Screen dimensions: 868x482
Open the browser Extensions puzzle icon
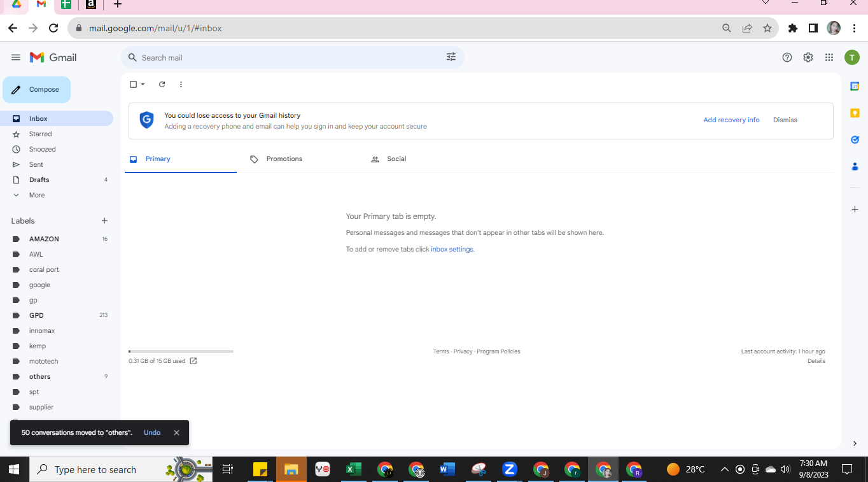(793, 28)
